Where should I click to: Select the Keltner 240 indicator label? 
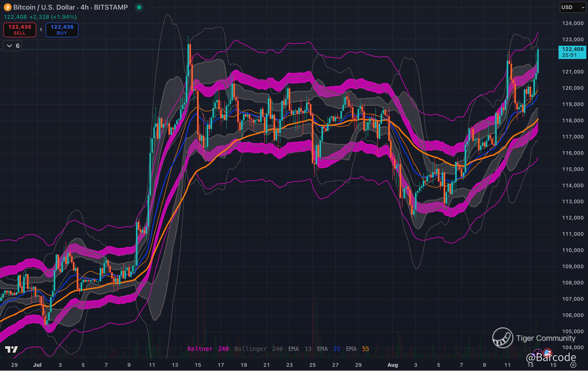[x=208, y=349]
